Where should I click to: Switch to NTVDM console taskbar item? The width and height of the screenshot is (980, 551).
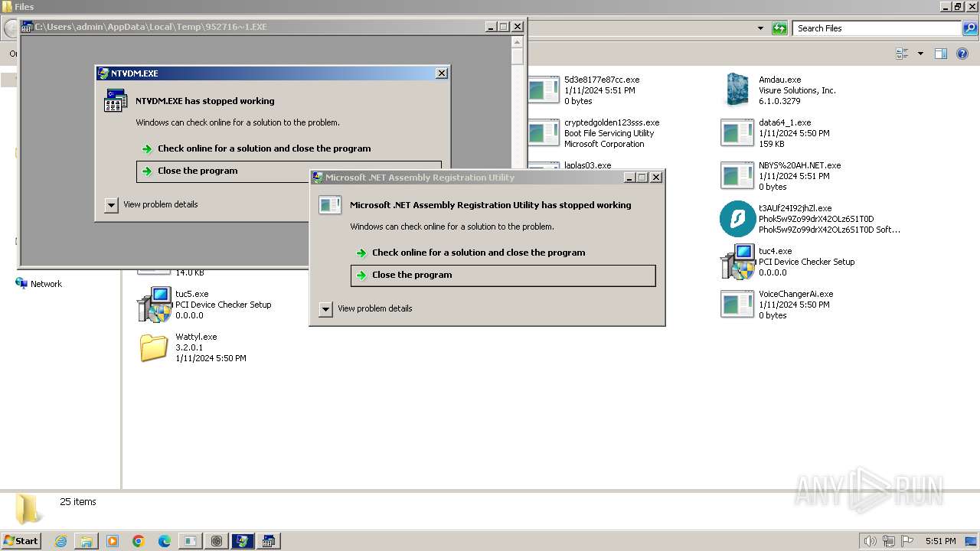click(269, 541)
